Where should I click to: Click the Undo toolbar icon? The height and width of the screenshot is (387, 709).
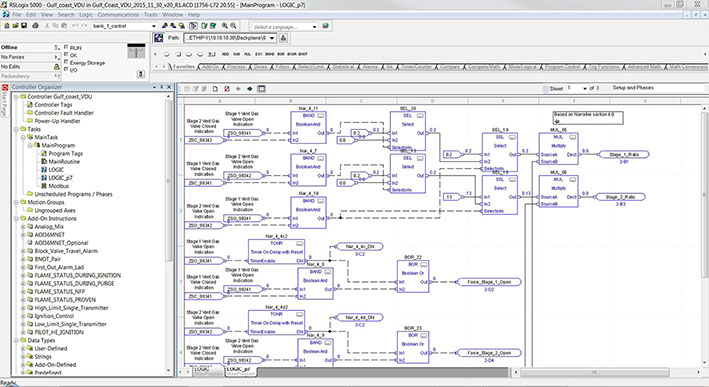tap(75, 26)
